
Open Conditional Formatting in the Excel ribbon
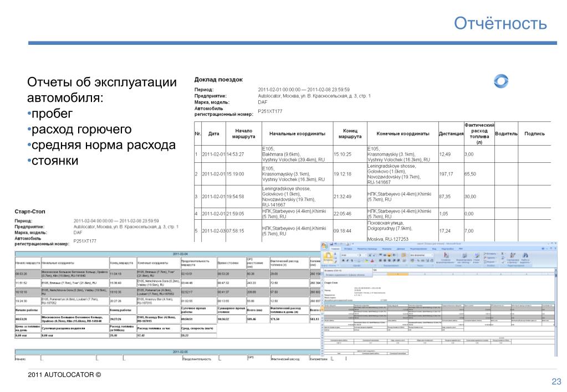click(x=446, y=258)
